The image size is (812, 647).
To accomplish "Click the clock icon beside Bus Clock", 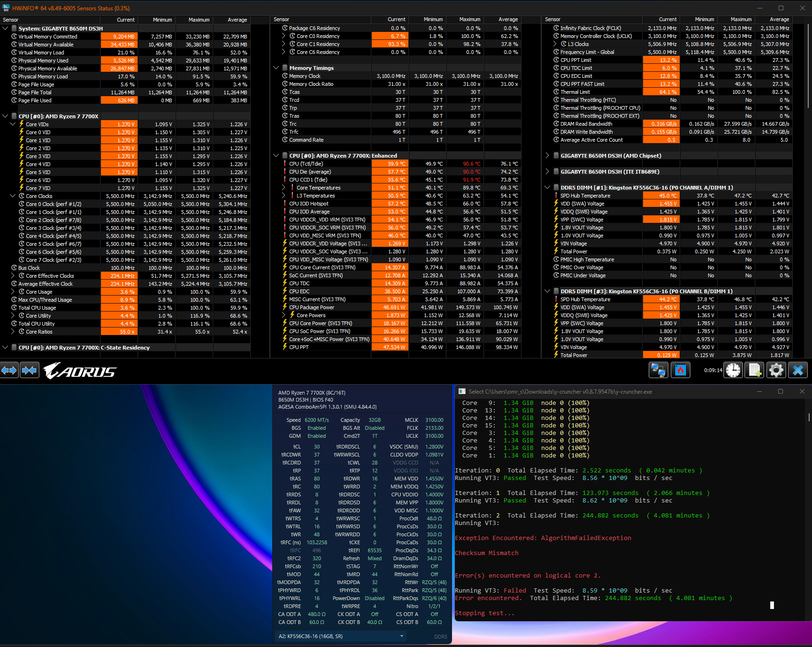I will pos(14,268).
